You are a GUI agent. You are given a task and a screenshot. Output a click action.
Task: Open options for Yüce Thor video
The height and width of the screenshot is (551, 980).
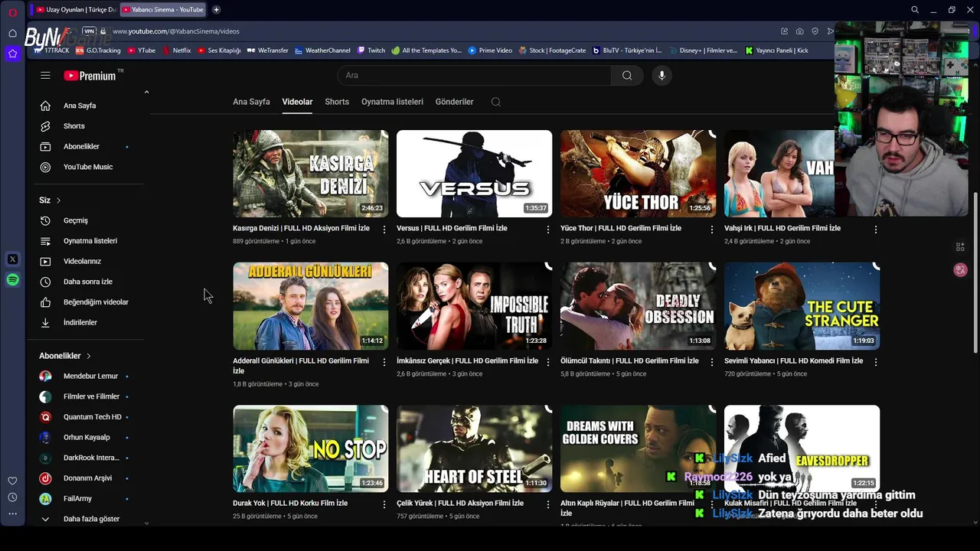click(x=712, y=230)
